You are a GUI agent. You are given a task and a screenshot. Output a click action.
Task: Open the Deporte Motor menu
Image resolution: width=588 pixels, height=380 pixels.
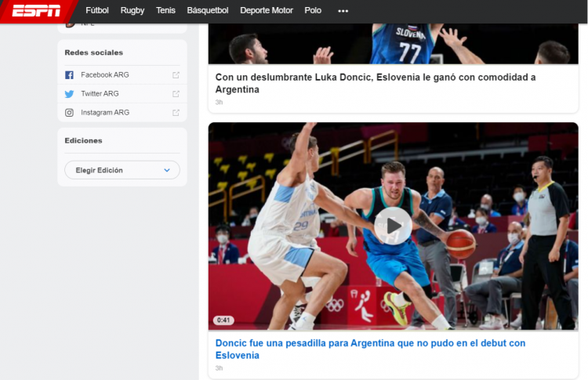pos(267,10)
